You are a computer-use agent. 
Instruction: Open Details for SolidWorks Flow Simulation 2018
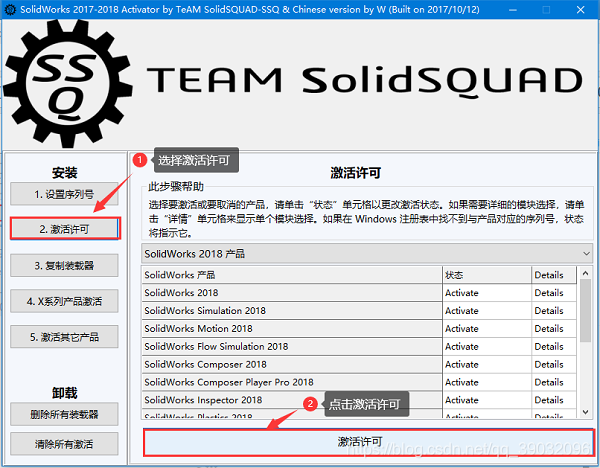tap(554, 346)
